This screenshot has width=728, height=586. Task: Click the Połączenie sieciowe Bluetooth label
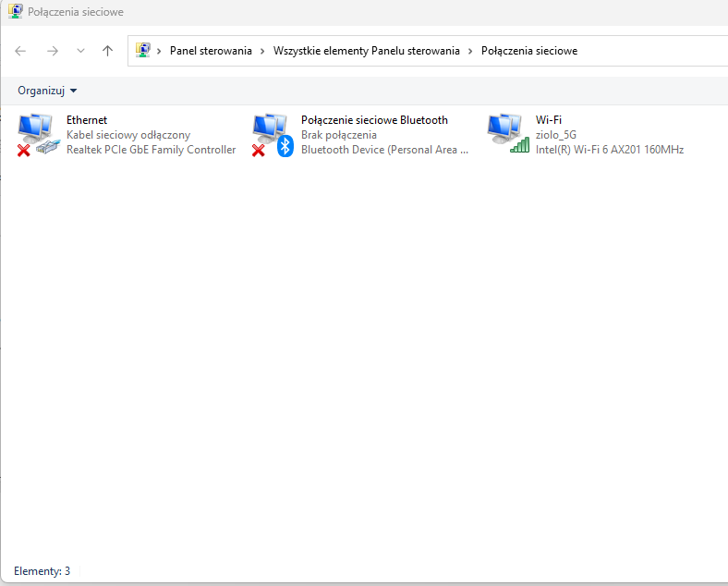tap(374, 120)
